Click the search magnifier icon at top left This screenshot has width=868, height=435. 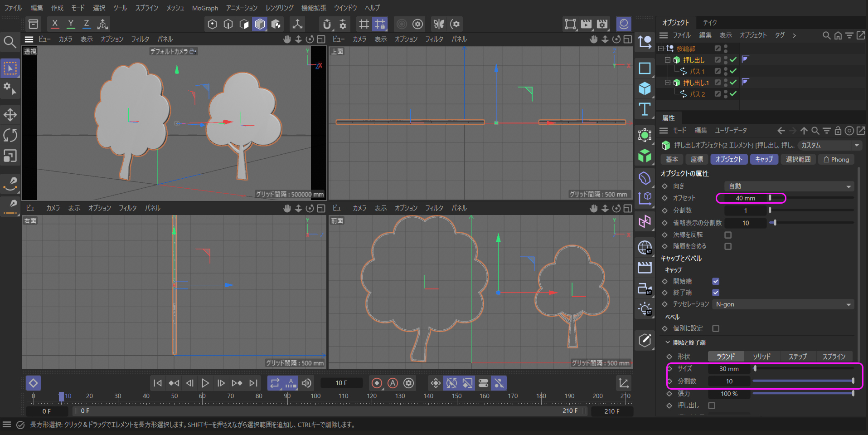tap(10, 42)
